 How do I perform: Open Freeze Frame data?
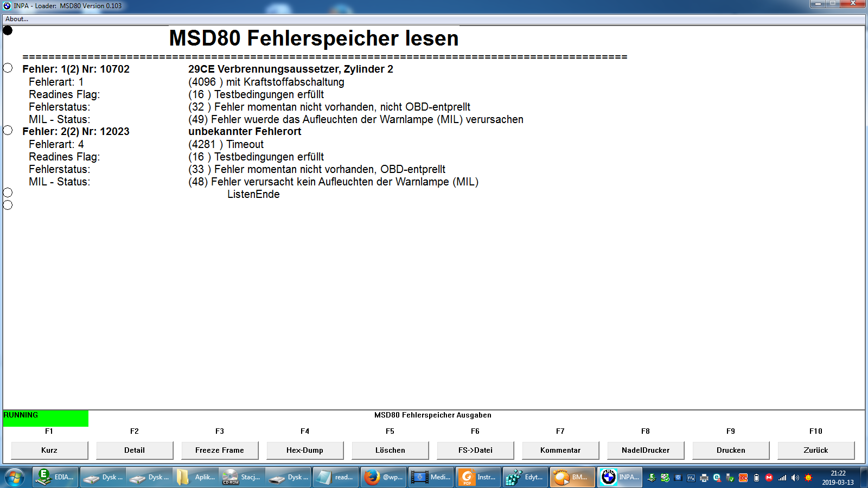(220, 450)
